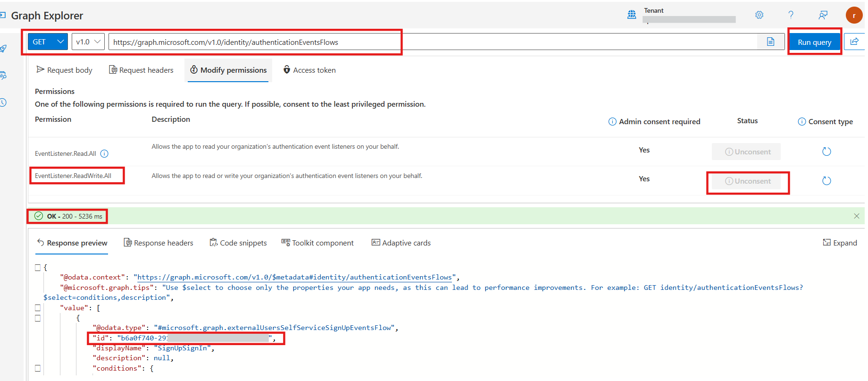Image resolution: width=868 pixels, height=381 pixels.
Task: Dismiss the OK 200 status banner
Action: click(x=857, y=216)
